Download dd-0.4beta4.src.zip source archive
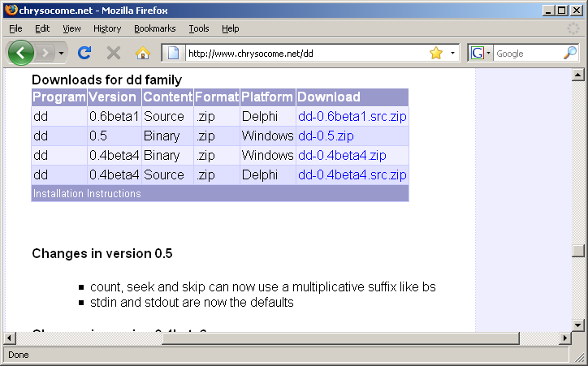This screenshot has width=588, height=366. 352,174
